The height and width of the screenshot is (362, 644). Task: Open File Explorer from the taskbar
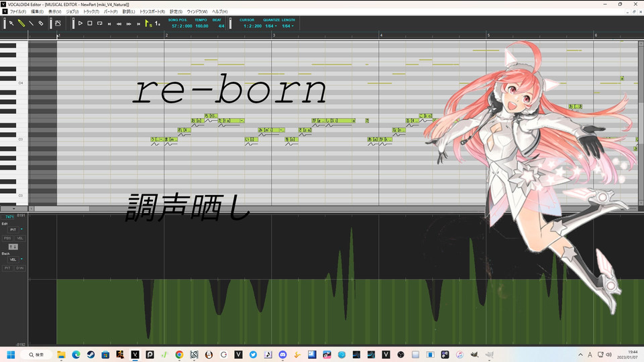[x=62, y=355]
